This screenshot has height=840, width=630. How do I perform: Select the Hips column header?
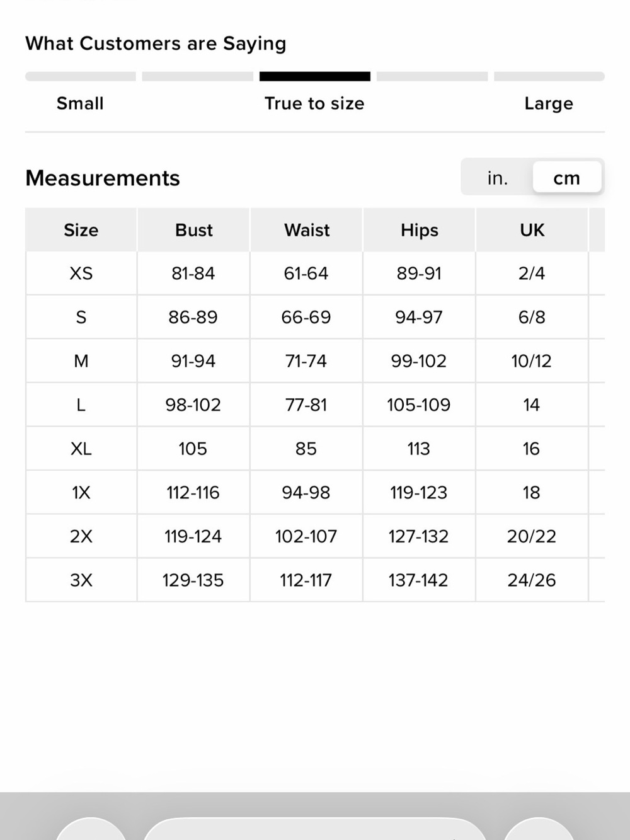419,230
